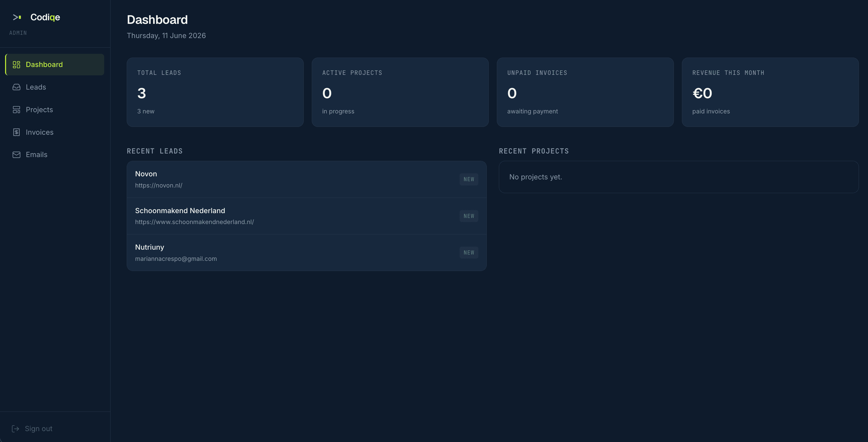Screen dimensions: 868x442
Task: Click the "paid invoices" caption
Action: point(711,111)
